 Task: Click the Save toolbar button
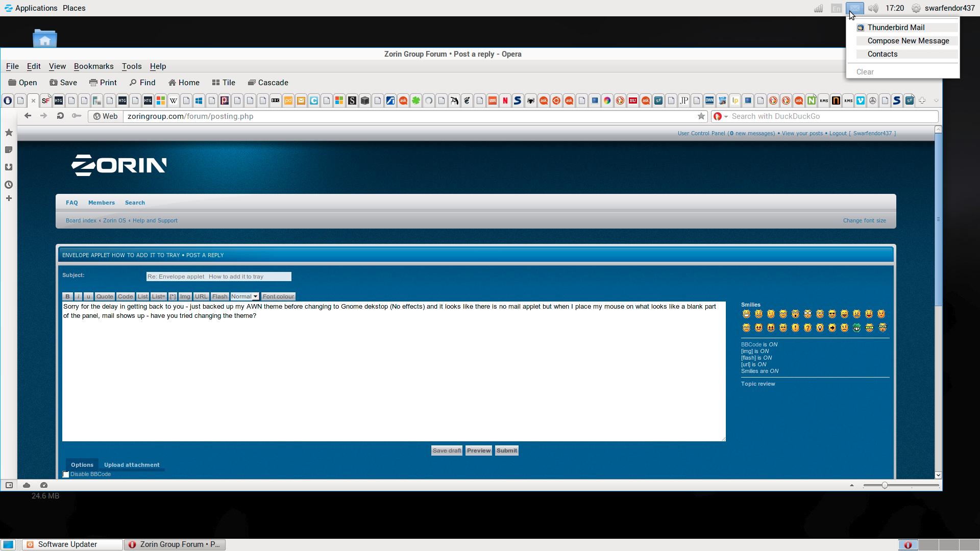(63, 83)
